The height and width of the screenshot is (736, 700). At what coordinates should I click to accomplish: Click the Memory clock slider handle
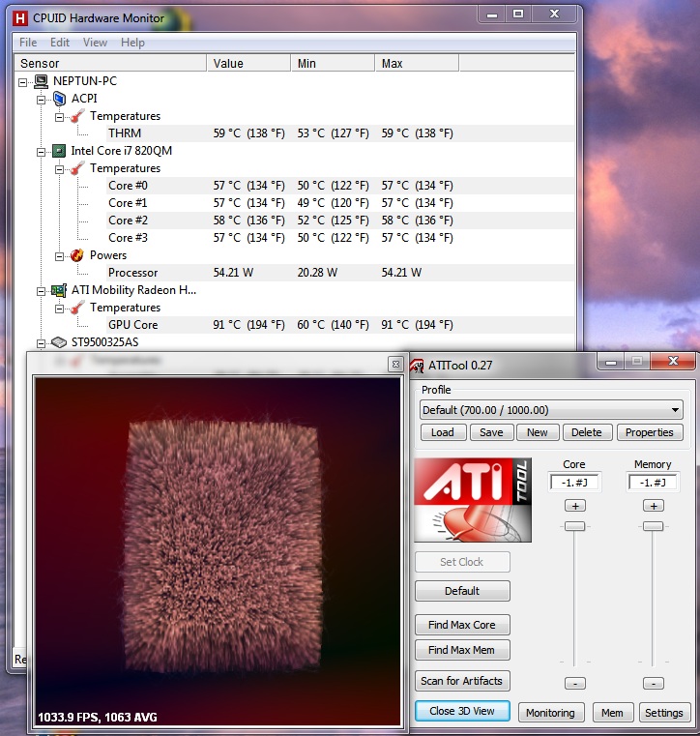[653, 526]
